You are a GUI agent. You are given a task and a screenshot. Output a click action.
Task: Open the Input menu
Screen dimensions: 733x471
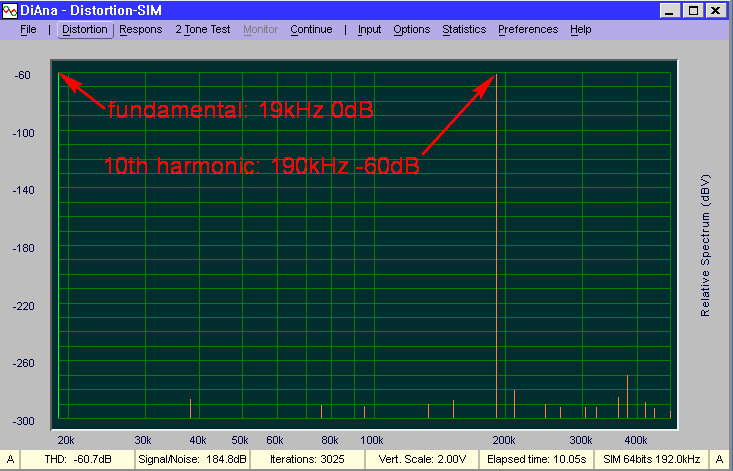coord(369,29)
